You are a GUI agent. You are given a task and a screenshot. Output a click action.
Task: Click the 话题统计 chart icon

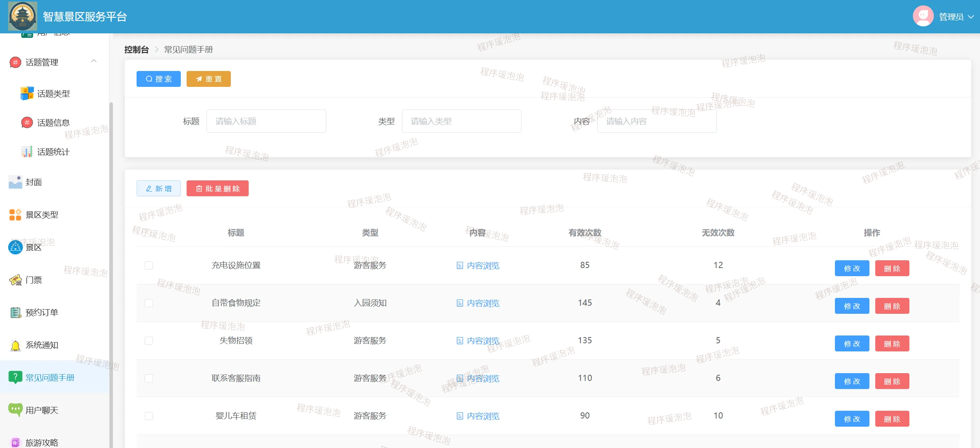(27, 152)
